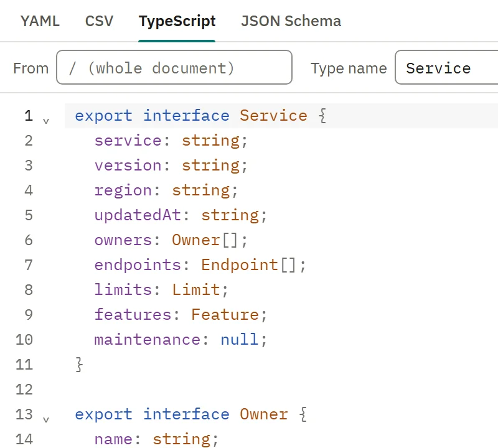Viewport: 498px width, 448px height.
Task: Click the 'owners: Owner[];' line
Action: (171, 240)
